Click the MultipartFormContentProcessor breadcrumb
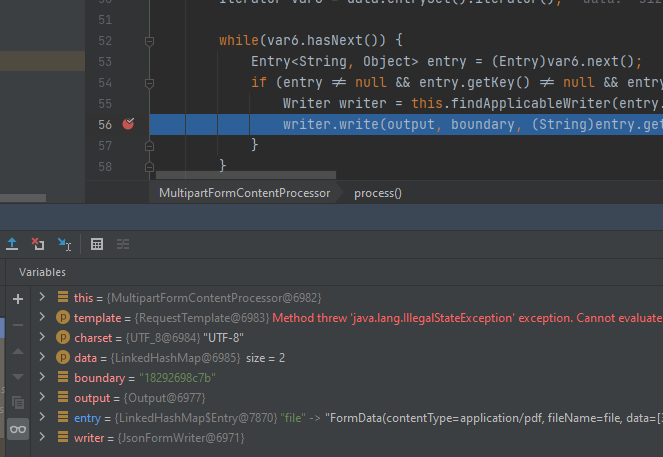The width and height of the screenshot is (663, 457). (x=244, y=193)
